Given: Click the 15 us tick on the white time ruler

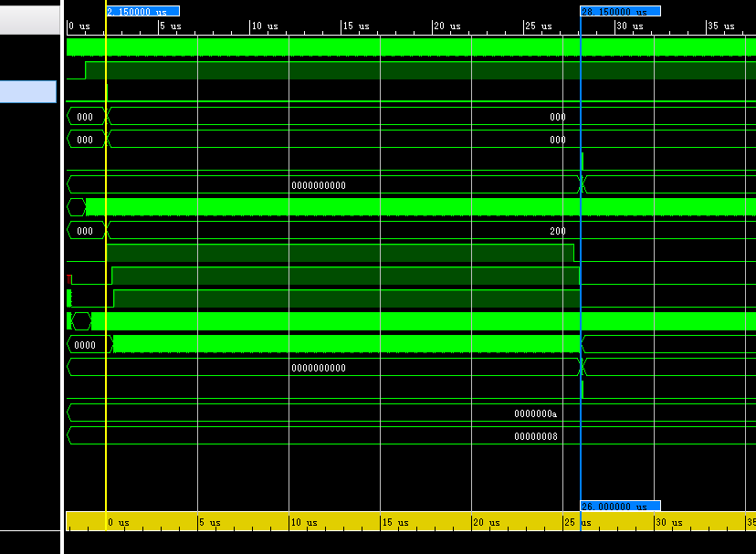Looking at the screenshot, I should [x=356, y=26].
